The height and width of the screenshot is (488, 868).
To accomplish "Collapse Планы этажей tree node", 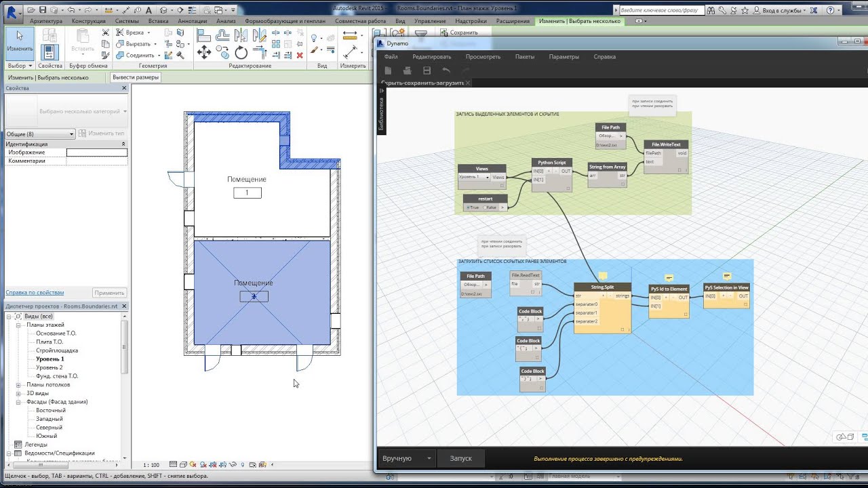I will tap(20, 325).
